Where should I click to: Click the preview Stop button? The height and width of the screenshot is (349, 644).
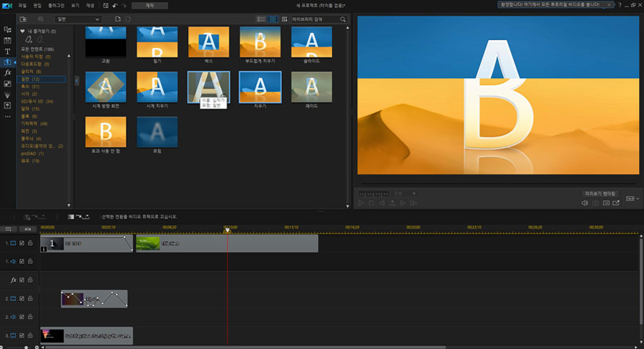371,203
